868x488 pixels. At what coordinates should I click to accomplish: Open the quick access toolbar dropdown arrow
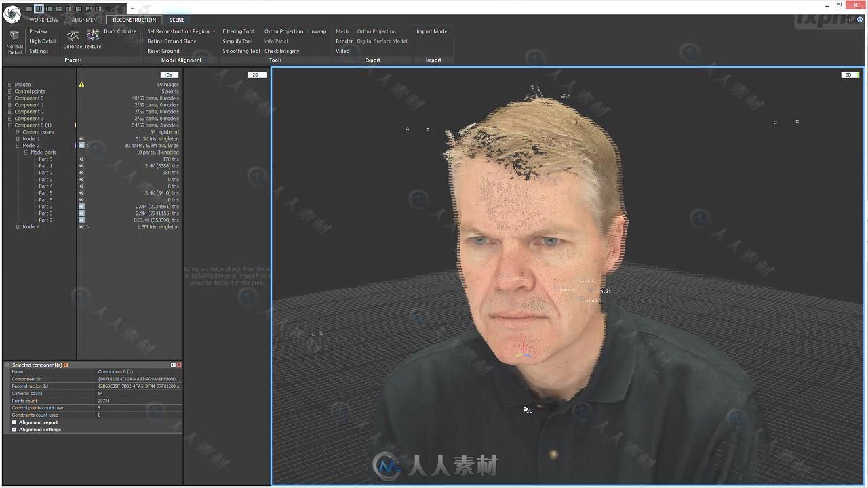[132, 9]
